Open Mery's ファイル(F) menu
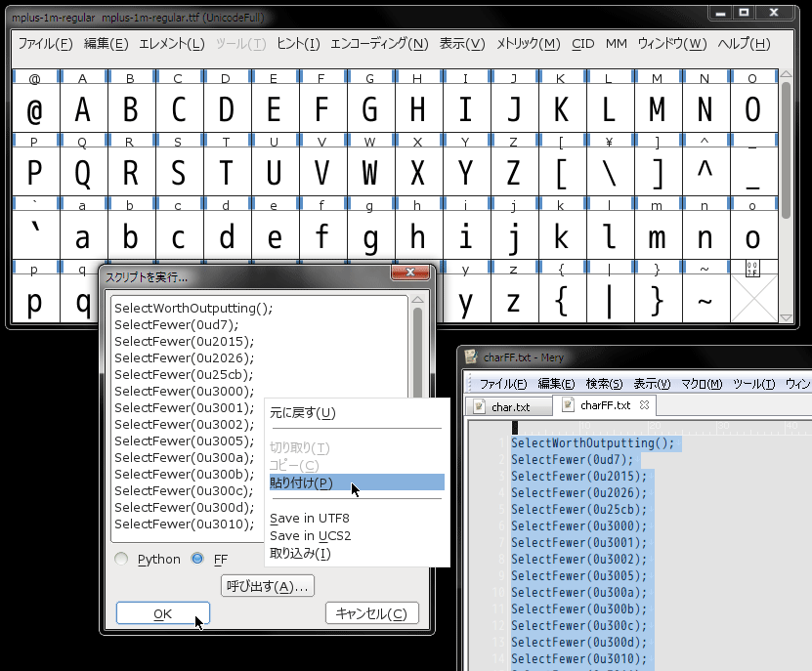 point(503,384)
